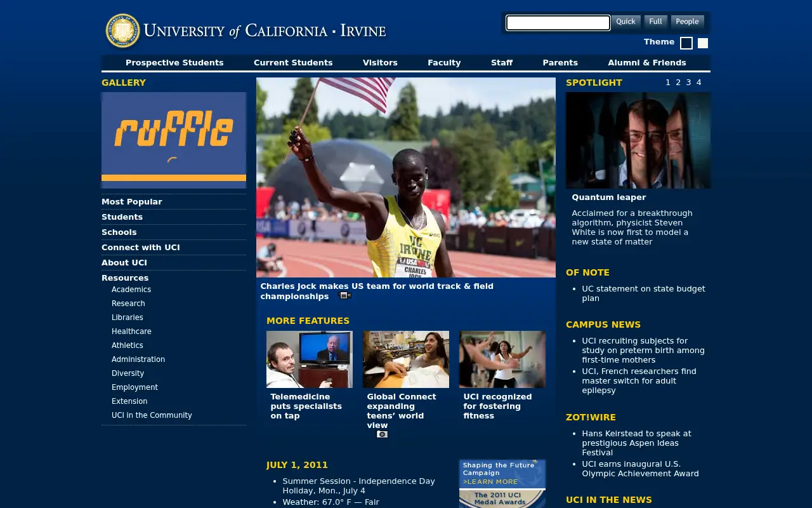The height and width of the screenshot is (508, 812).
Task: Open UCI fitness feature thumbnail
Action: point(502,359)
